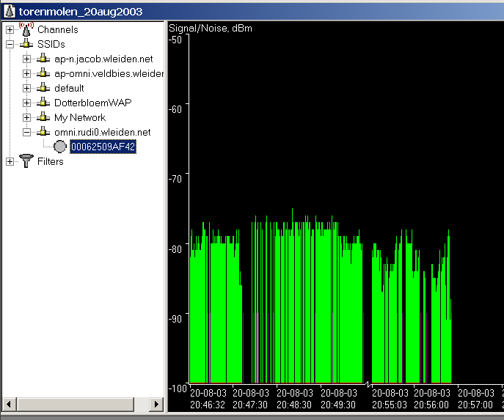
Task: Click the tree panel right scroll arrow
Action: (x=156, y=404)
